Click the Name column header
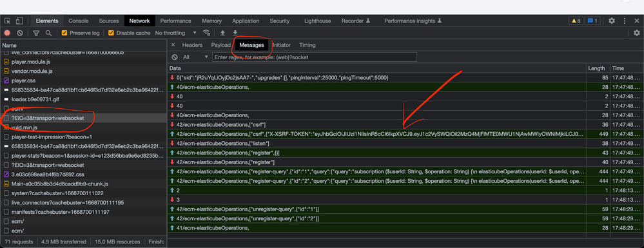644x248 pixels. coord(83,45)
